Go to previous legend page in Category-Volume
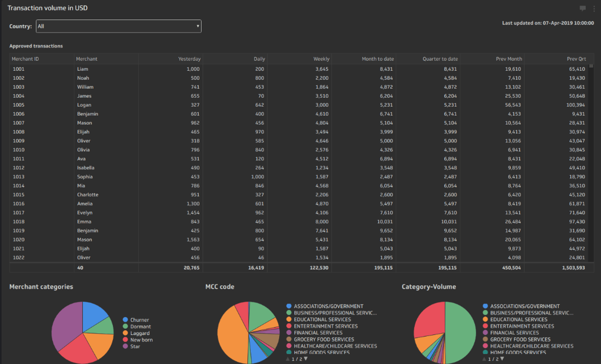 (484, 359)
